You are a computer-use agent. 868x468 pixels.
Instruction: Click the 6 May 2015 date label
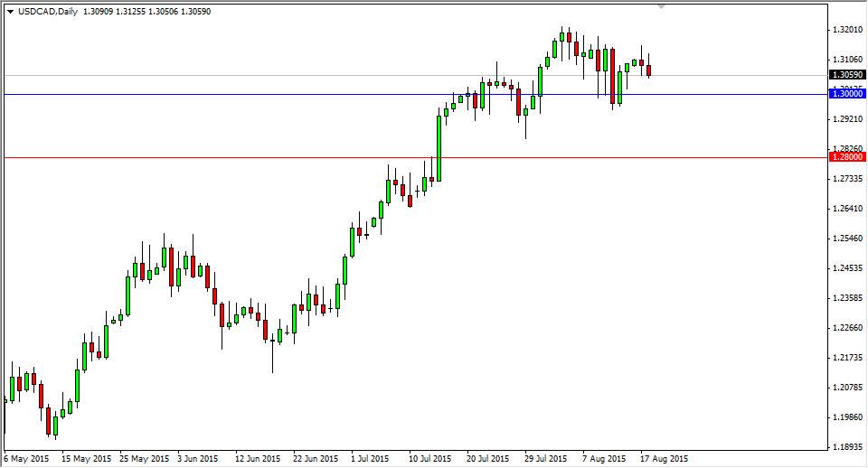26,459
